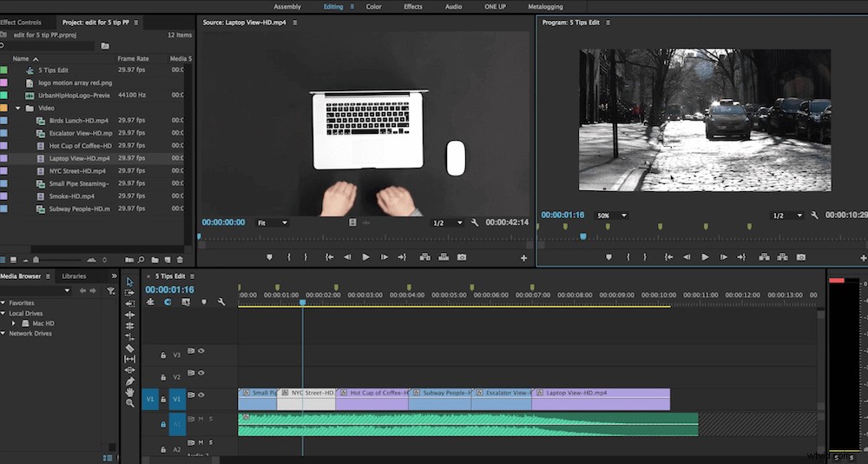Toggle V2 track eye visibility
The height and width of the screenshot is (464, 868).
point(201,373)
